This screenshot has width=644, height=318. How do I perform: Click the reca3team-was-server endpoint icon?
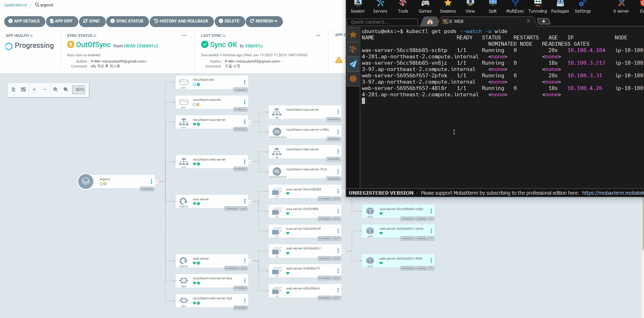pyautogui.click(x=277, y=112)
